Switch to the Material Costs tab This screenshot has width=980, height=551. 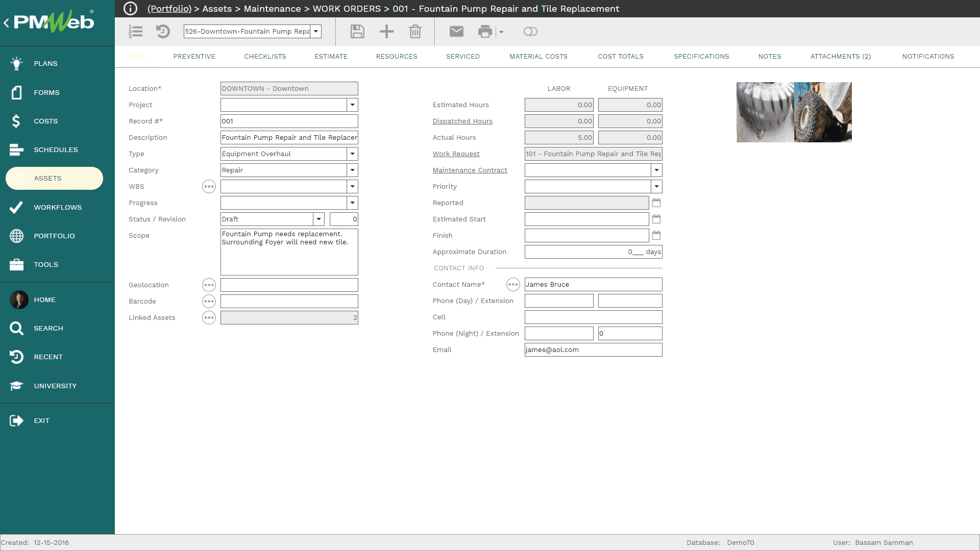click(538, 57)
